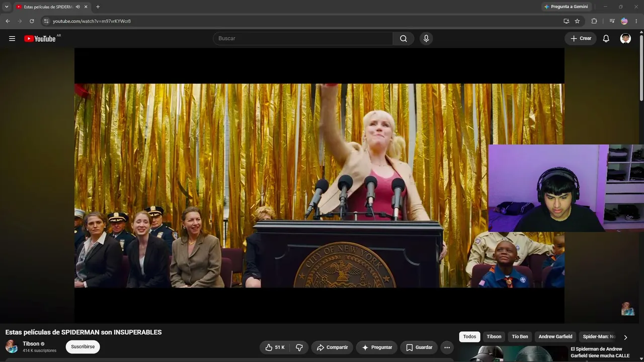Show more topic chips with arrow
This screenshot has width=644, height=362.
click(x=625, y=337)
